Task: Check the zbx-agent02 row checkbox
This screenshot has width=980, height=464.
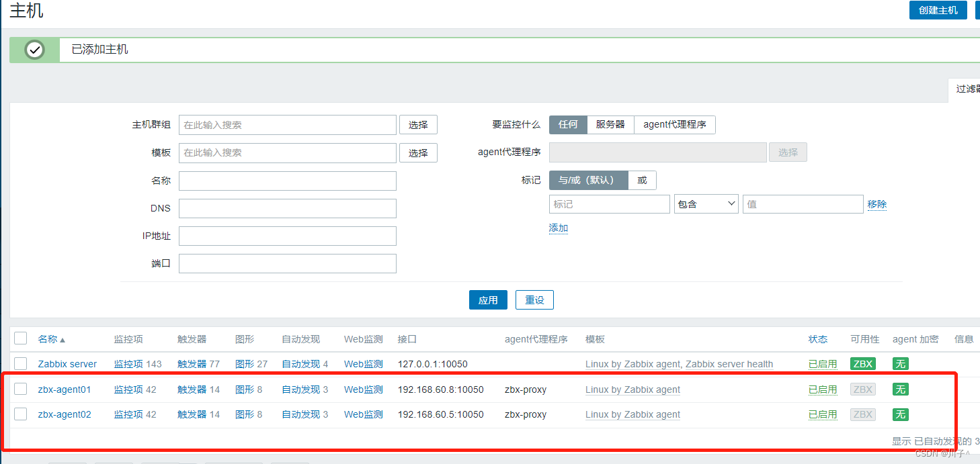Action: click(x=21, y=414)
